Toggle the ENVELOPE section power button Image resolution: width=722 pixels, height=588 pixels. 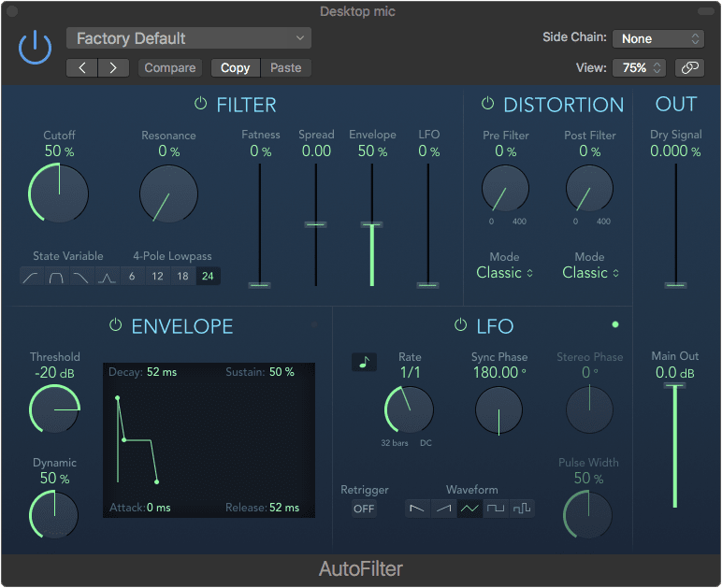(115, 324)
